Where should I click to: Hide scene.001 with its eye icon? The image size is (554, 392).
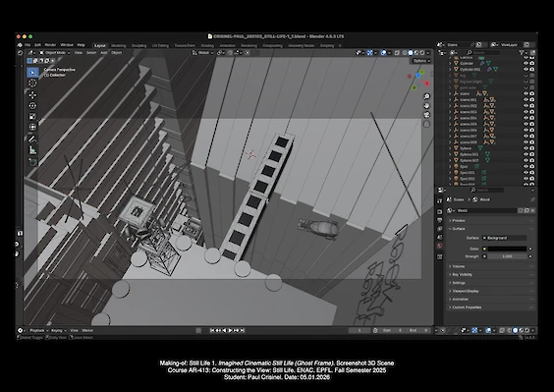coord(526,99)
